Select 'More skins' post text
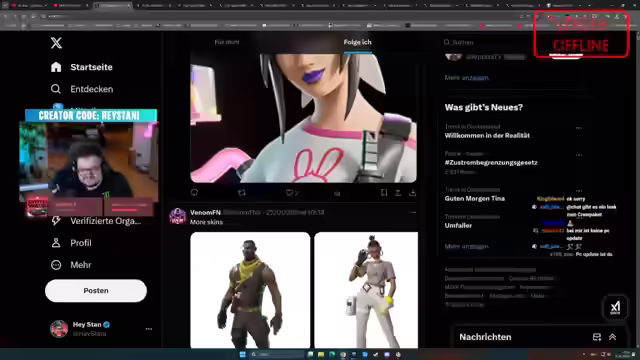 pyautogui.click(x=207, y=222)
